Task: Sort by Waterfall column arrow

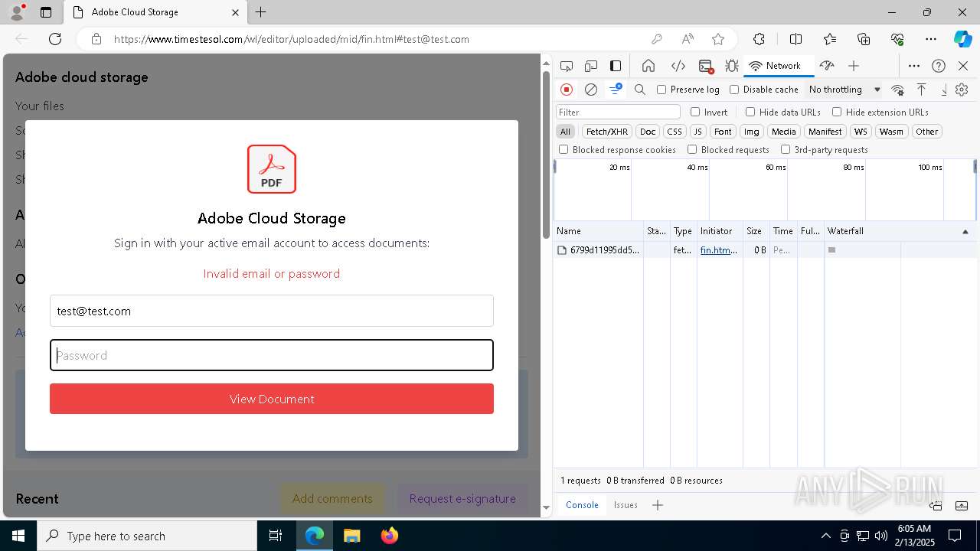Action: click(965, 231)
